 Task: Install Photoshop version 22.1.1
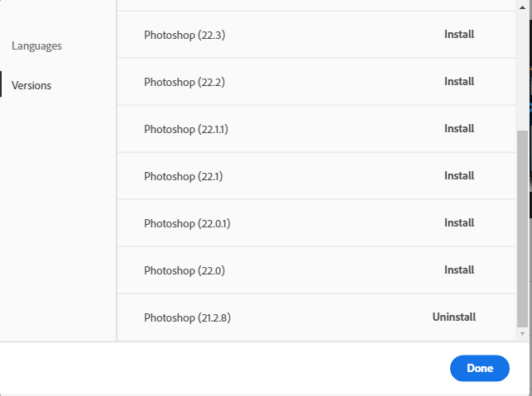[458, 129]
